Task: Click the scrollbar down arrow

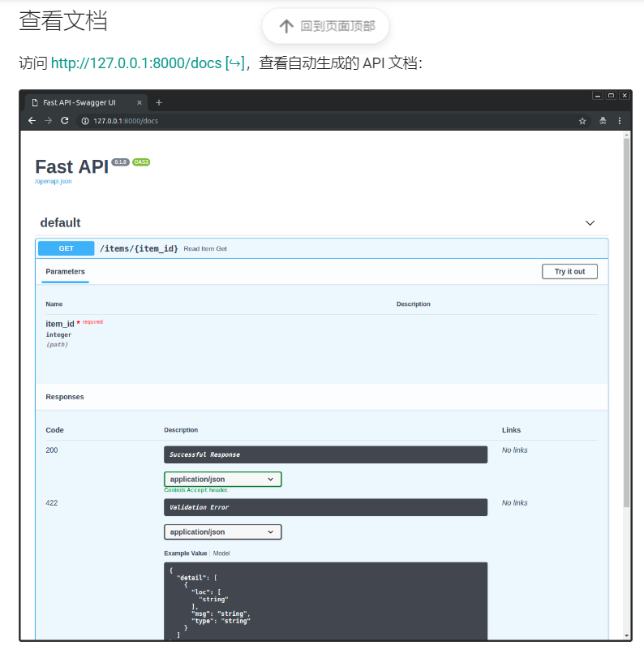Action: (626, 635)
